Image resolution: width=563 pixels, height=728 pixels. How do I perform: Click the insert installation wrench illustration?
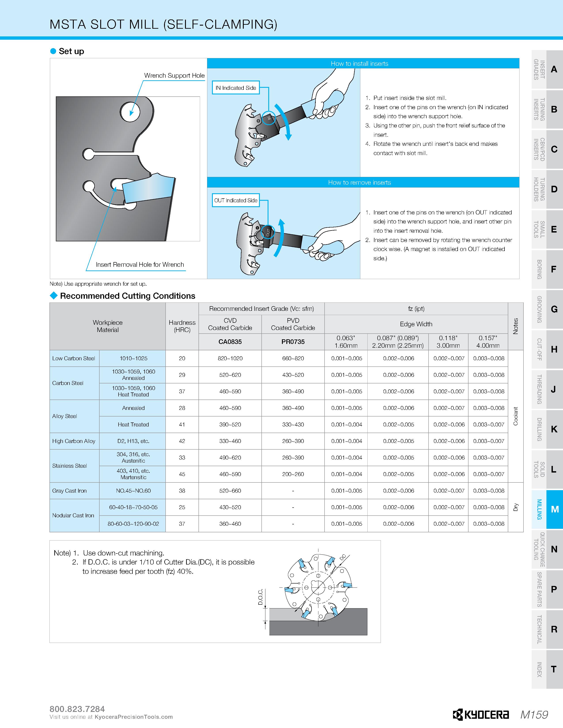(x=283, y=122)
